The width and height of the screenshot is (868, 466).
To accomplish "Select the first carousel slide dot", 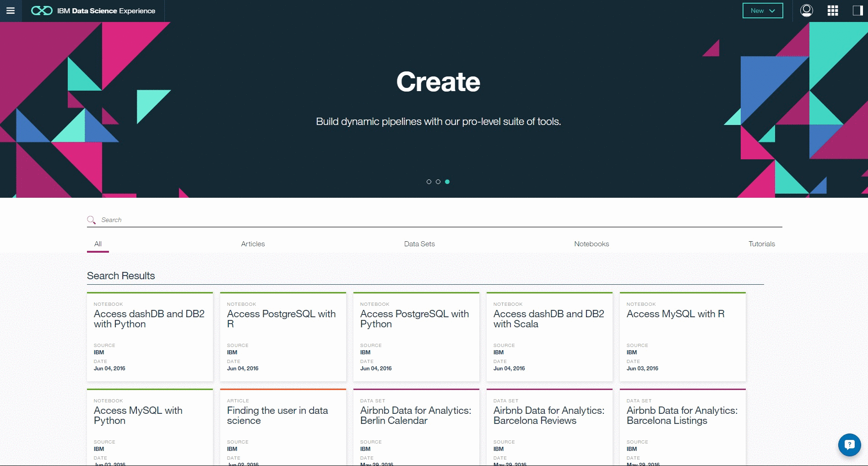I will pos(429,182).
